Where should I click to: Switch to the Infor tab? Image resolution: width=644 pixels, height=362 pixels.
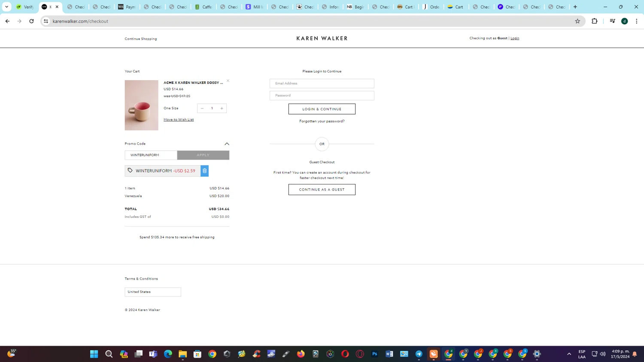pos(331,7)
